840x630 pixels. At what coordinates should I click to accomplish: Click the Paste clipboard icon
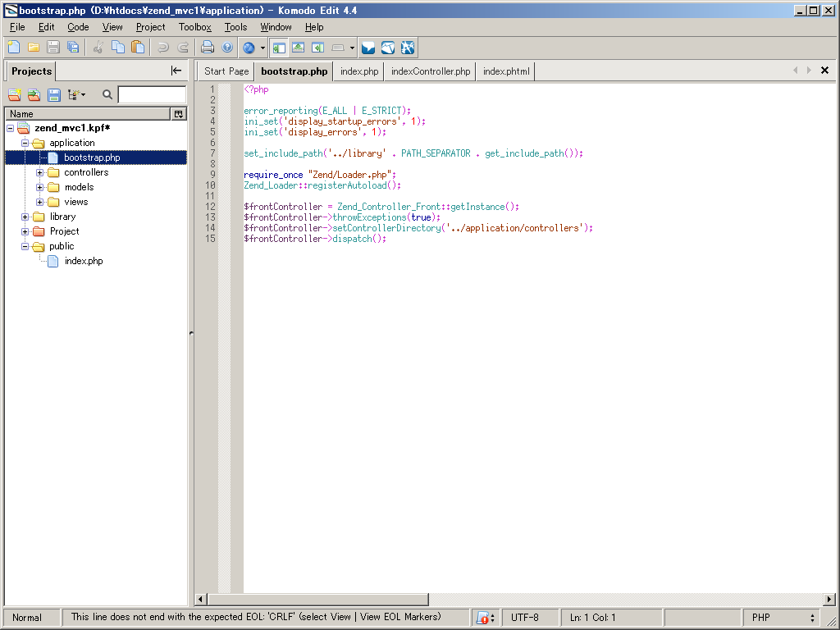138,48
